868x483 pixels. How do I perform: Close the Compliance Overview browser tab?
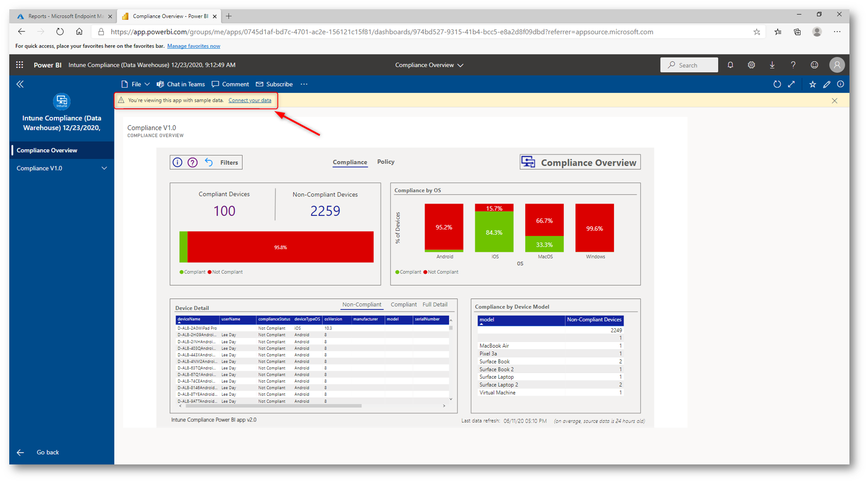[215, 16]
